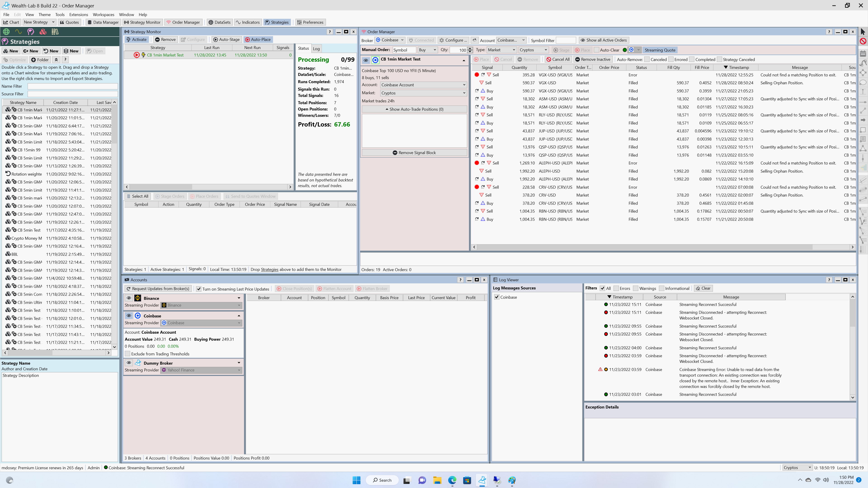Viewport: 868px width, 488px height.
Task: Click the help question mark in Strategy Monitor title
Action: coord(330,32)
